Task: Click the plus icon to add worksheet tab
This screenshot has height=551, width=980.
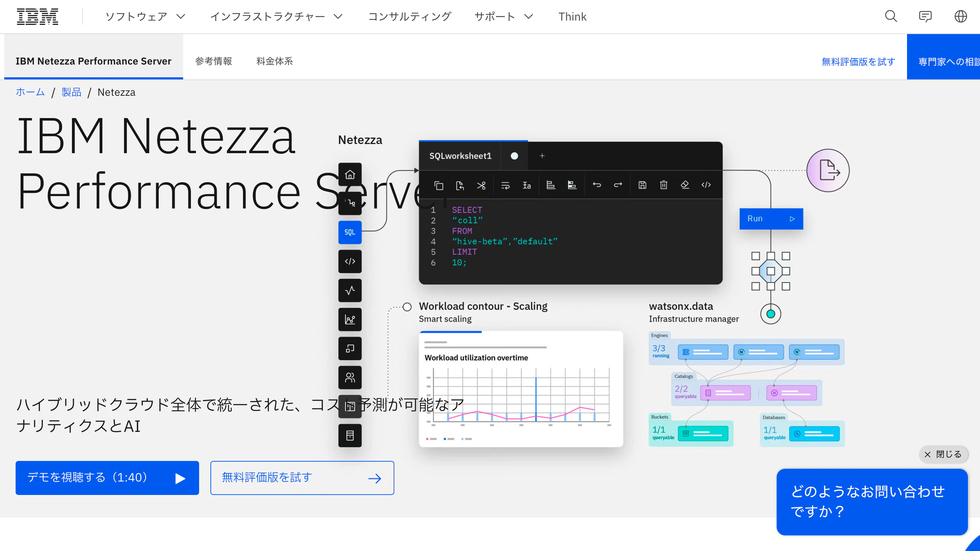Action: click(542, 156)
